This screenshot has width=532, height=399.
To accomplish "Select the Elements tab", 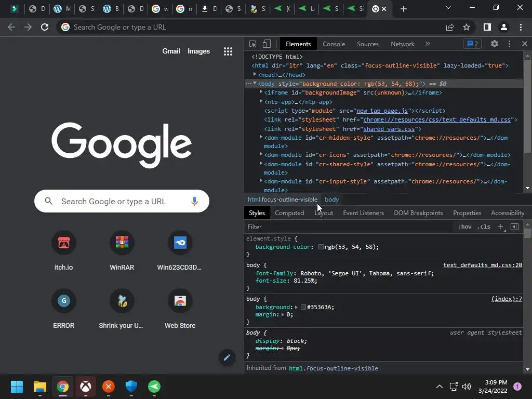I will 298,44.
